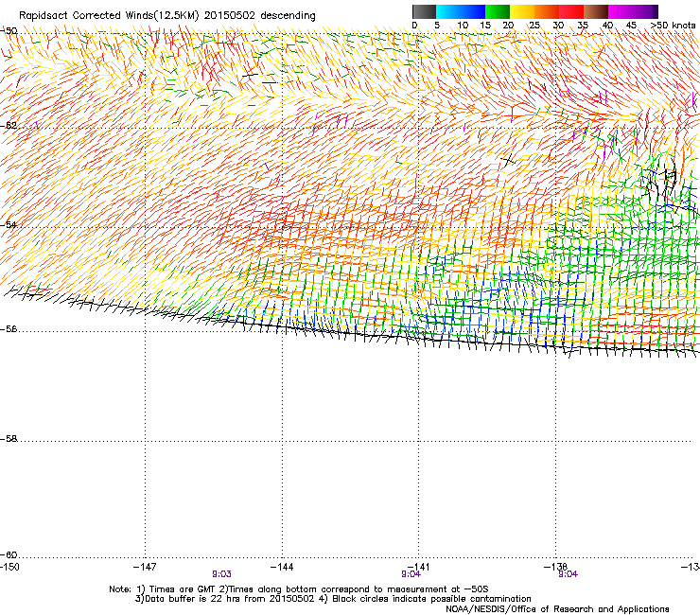Click the '-147' longitude axis label

point(145,567)
